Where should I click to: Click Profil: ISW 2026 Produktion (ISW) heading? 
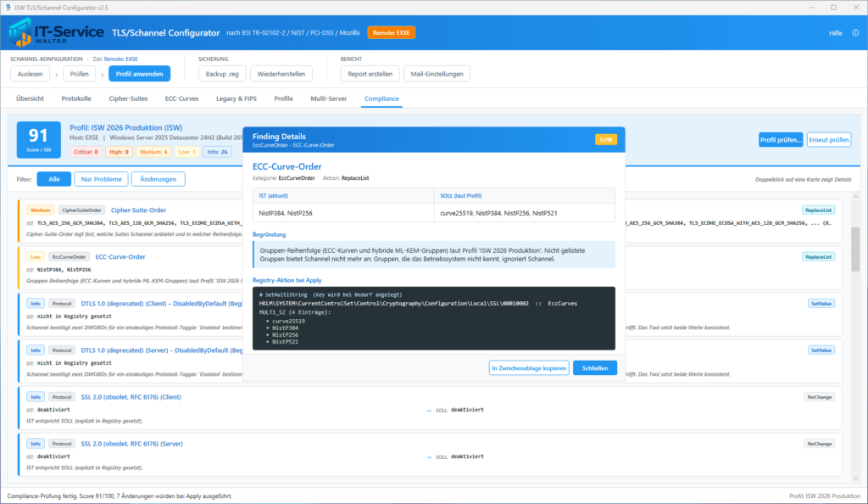coord(125,127)
